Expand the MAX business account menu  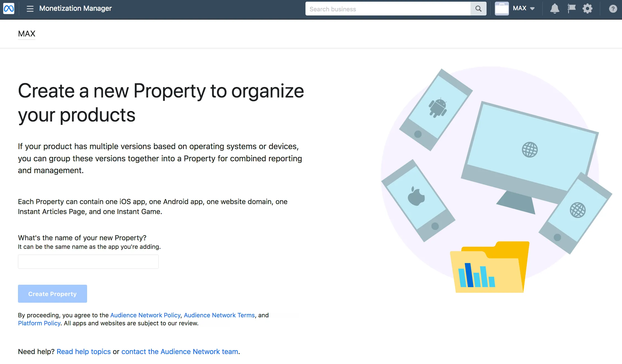point(523,8)
